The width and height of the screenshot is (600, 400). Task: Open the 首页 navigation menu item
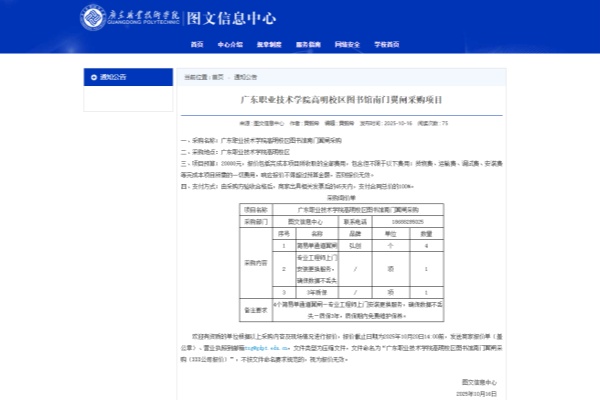197,44
